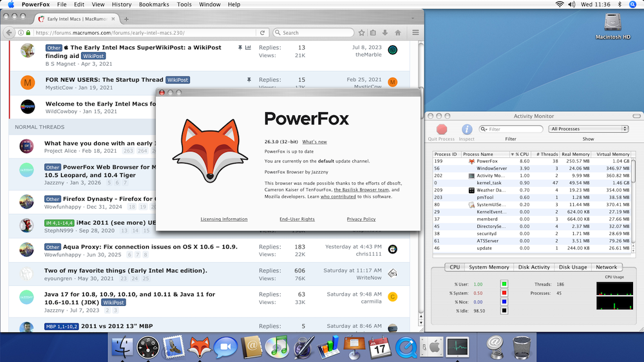Open the History menu

pyautogui.click(x=122, y=5)
